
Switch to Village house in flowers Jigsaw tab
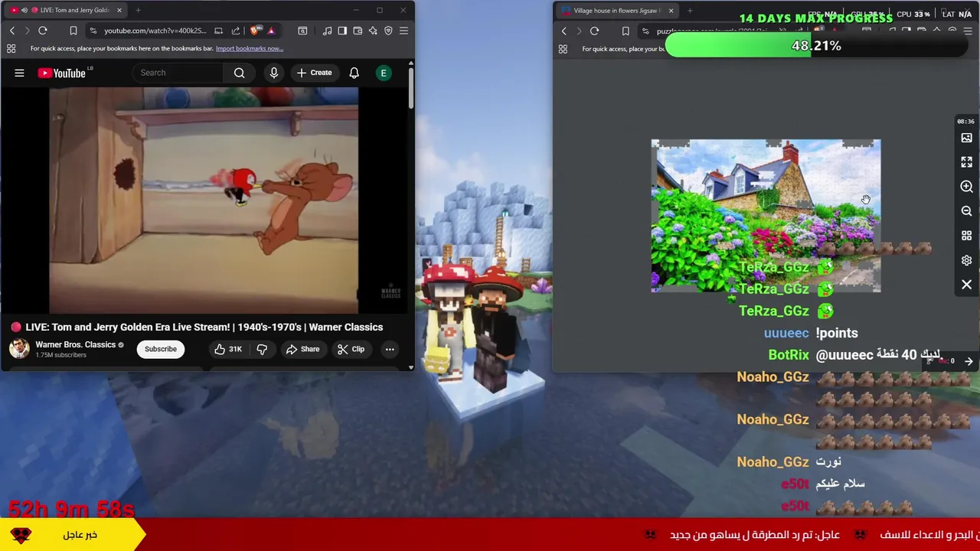616,11
